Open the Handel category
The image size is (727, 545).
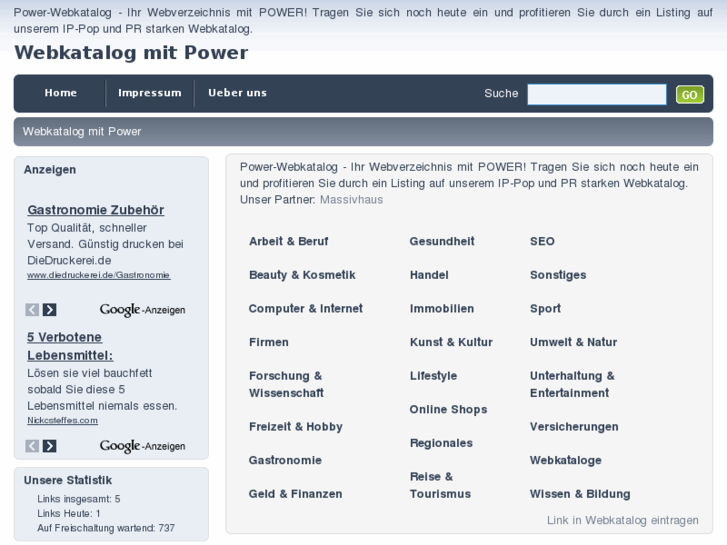(429, 275)
